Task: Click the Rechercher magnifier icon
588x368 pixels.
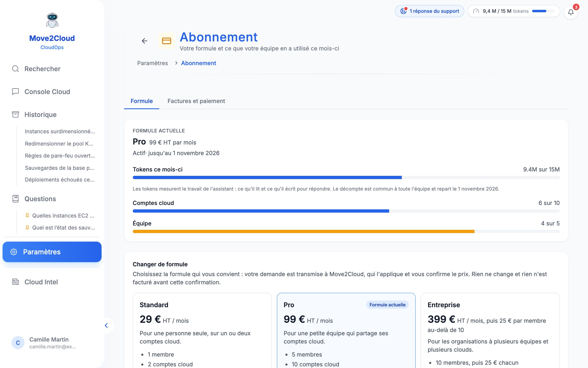Action: tap(16, 69)
